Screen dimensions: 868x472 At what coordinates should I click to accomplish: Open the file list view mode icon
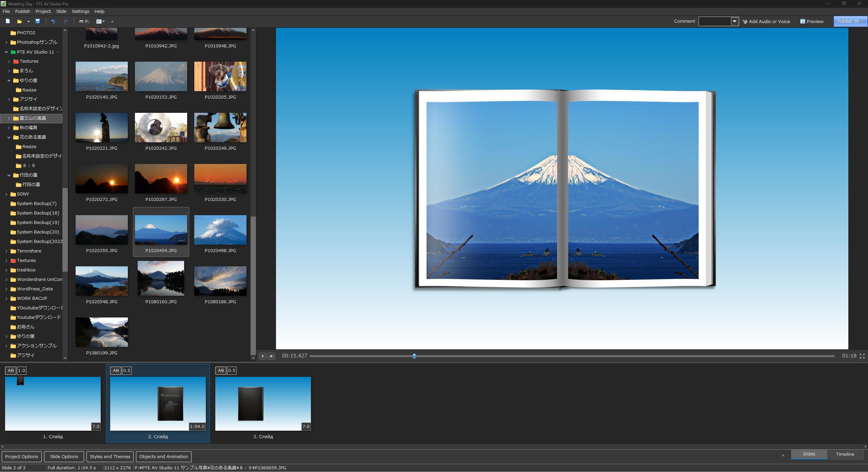click(x=100, y=21)
